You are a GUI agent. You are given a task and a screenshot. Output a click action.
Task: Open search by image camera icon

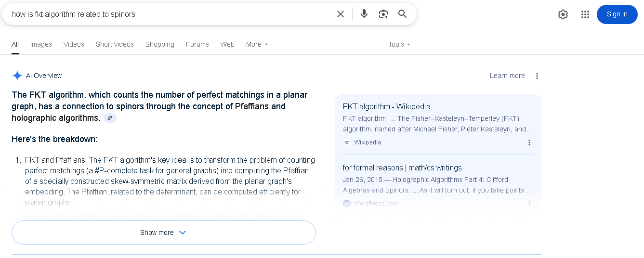(x=383, y=14)
